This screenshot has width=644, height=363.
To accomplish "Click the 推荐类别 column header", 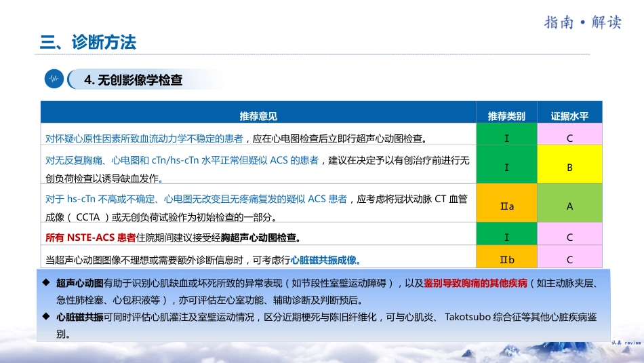I will 506,116.
